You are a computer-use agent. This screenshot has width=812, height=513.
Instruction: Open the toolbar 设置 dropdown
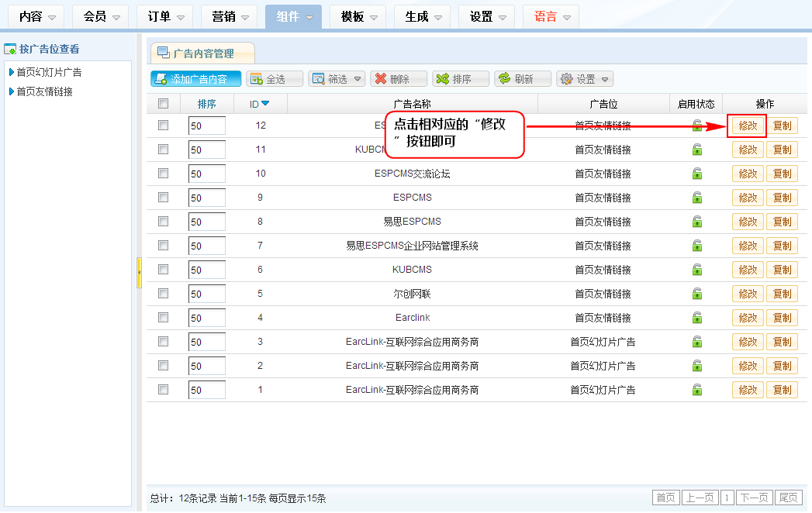585,79
